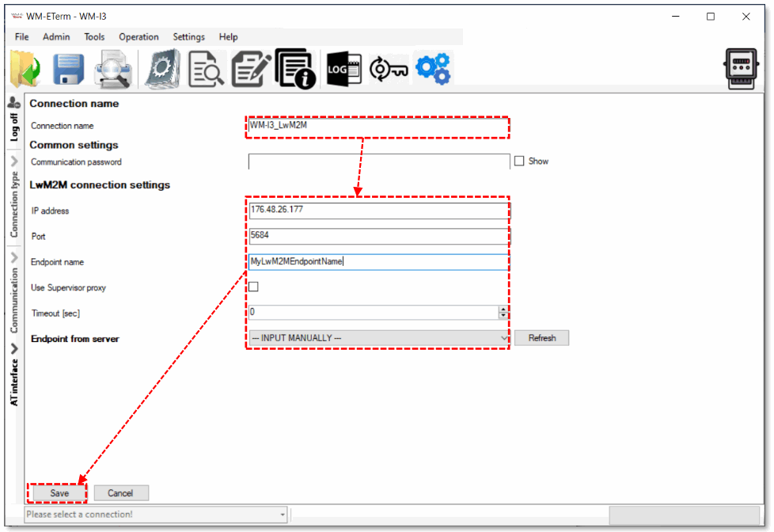Open the LOG viewer icon

[343, 68]
